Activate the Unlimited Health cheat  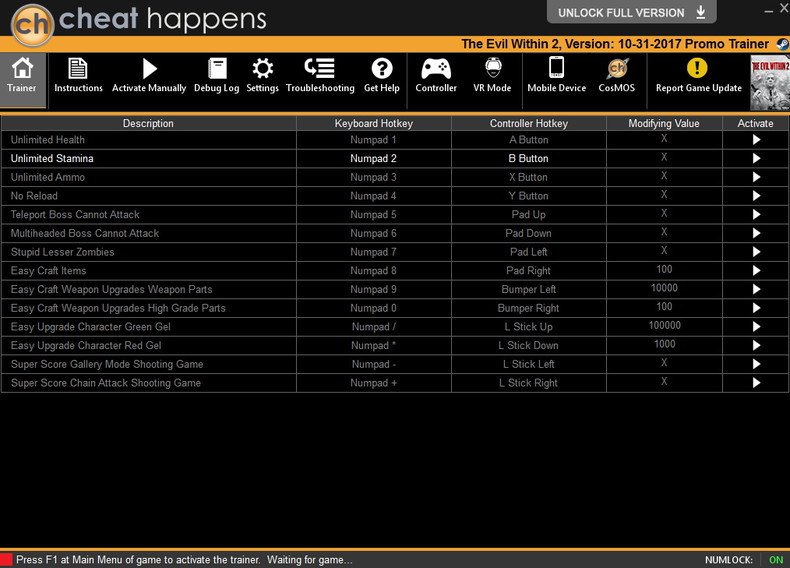tap(756, 140)
